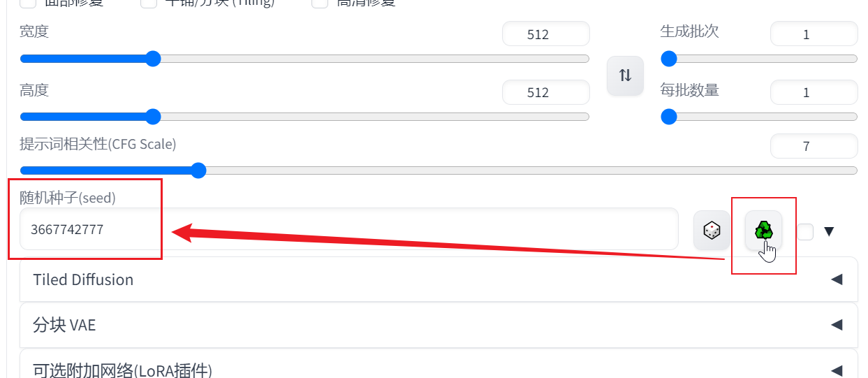Expand extra seed options triangle
This screenshot has width=868, height=378.
pos(829,231)
